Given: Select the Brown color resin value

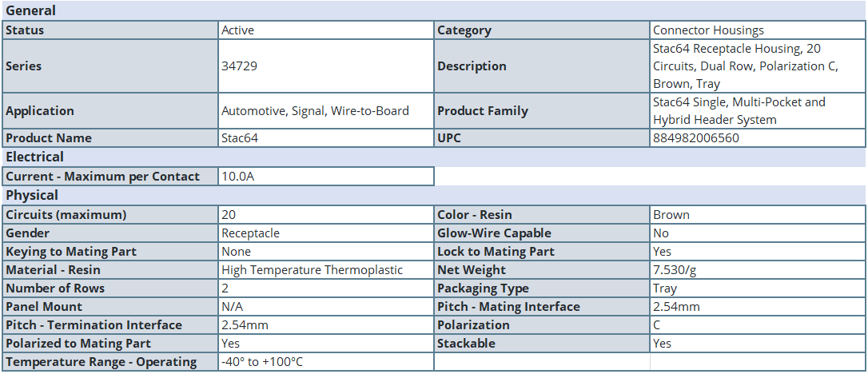Looking at the screenshot, I should [671, 215].
